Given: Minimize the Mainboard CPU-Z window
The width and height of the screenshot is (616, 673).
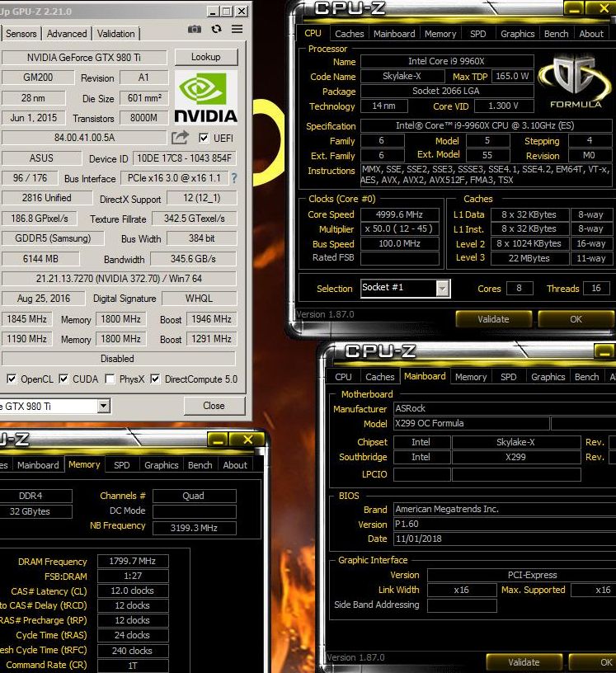Looking at the screenshot, I should pyautogui.click(x=604, y=352).
